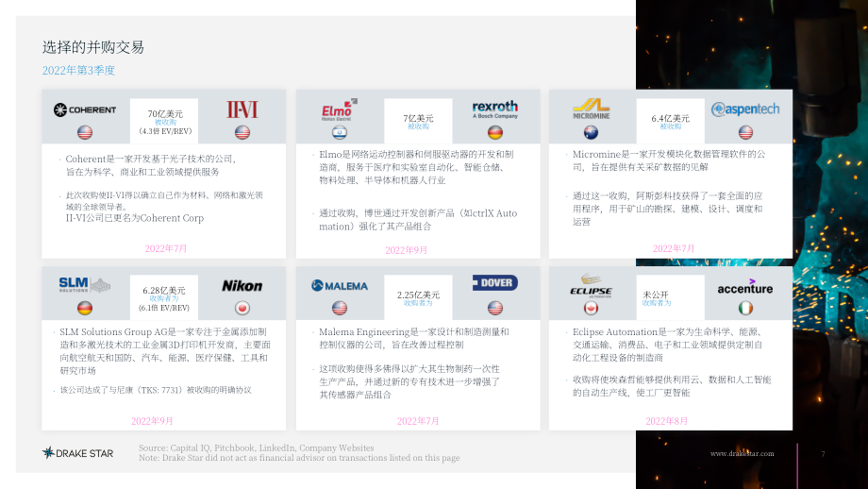Click the Malema logo
This screenshot has width=868, height=489.
point(340,286)
